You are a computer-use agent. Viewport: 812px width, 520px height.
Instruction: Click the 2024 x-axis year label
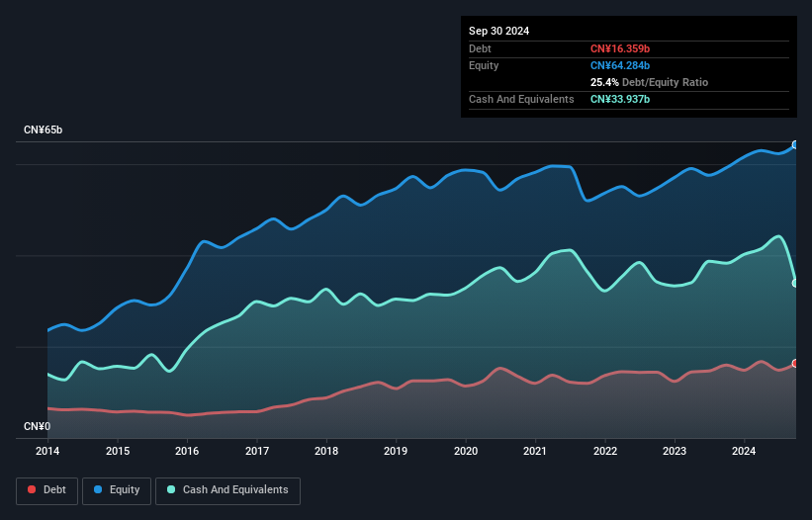point(744,451)
